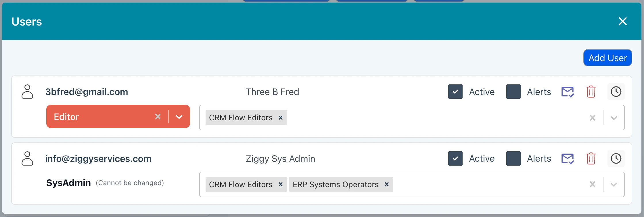Open history clock icon for Three B Fred

click(616, 92)
